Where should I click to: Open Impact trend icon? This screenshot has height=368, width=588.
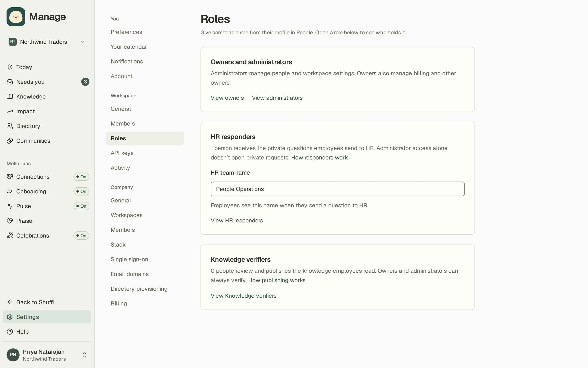(x=10, y=111)
